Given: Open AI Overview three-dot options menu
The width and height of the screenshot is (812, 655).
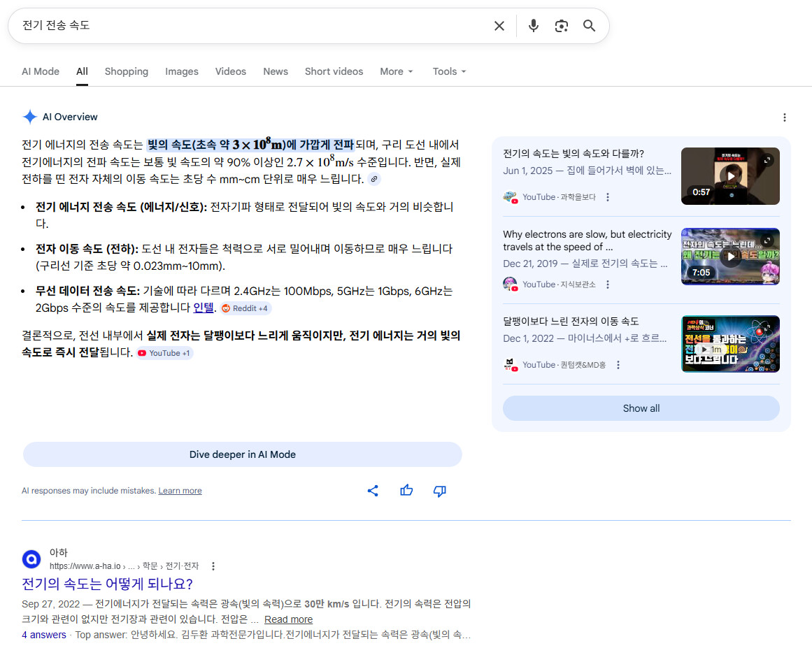Looking at the screenshot, I should coord(784,117).
